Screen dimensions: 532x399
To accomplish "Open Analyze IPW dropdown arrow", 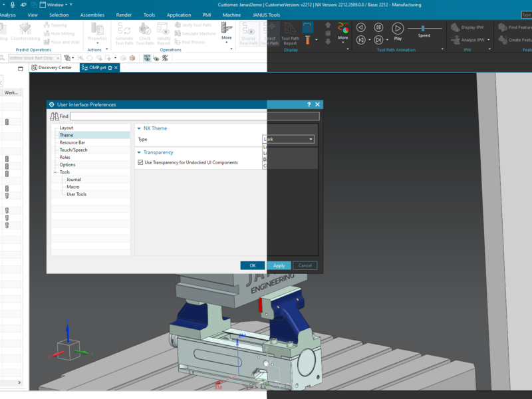I will click(x=489, y=40).
